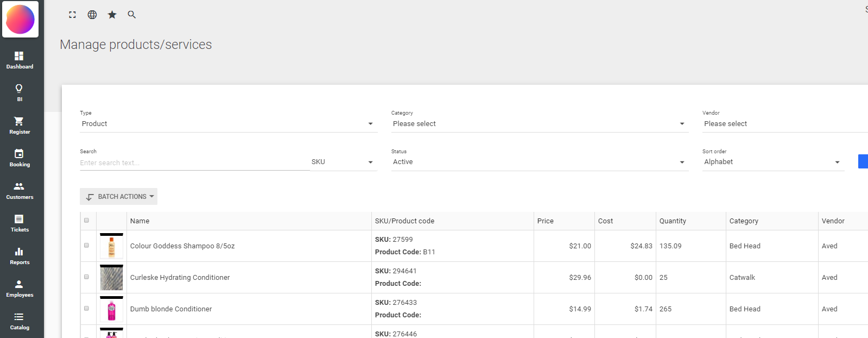Click the Curleske Hydrating Conditioner name
This screenshot has width=868, height=338.
click(x=180, y=278)
